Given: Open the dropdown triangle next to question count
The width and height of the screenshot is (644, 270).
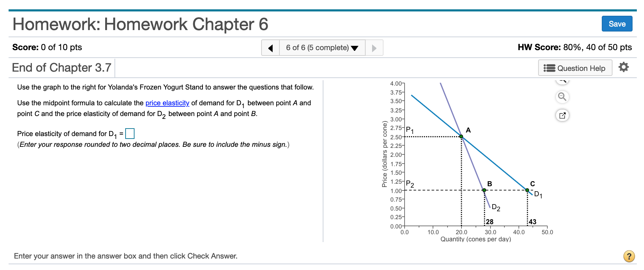Looking at the screenshot, I should point(355,48).
